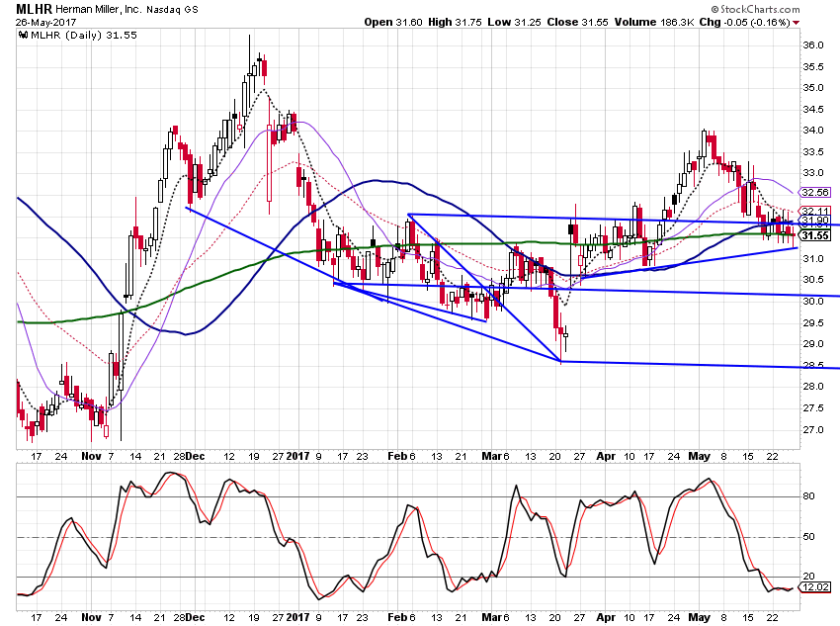Image resolution: width=840 pixels, height=626 pixels.
Task: Click the 26-May-2017 chart date
Action: 45,22
